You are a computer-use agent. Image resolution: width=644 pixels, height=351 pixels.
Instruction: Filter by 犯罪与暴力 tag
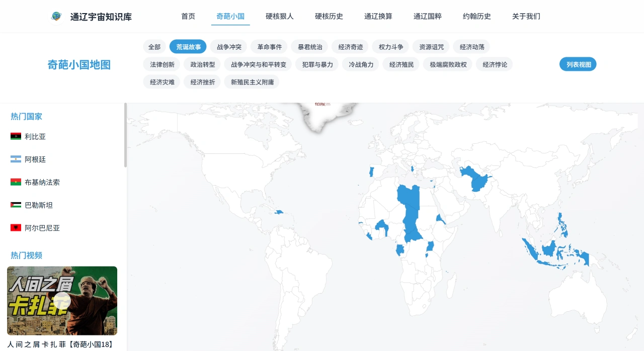coord(317,64)
